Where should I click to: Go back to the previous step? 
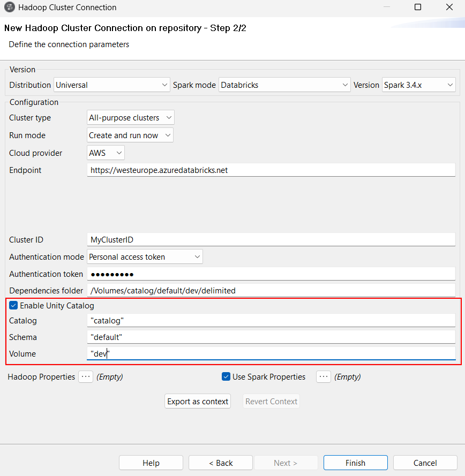coord(220,463)
